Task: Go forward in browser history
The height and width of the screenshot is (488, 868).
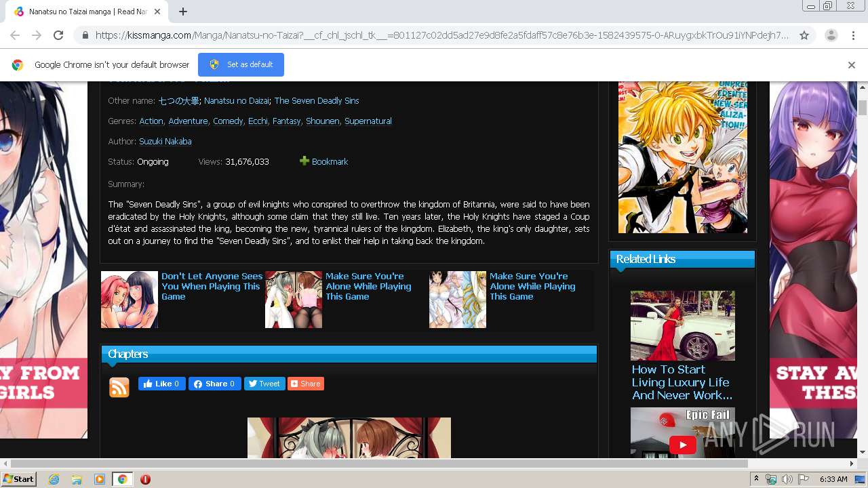Action: (x=37, y=35)
